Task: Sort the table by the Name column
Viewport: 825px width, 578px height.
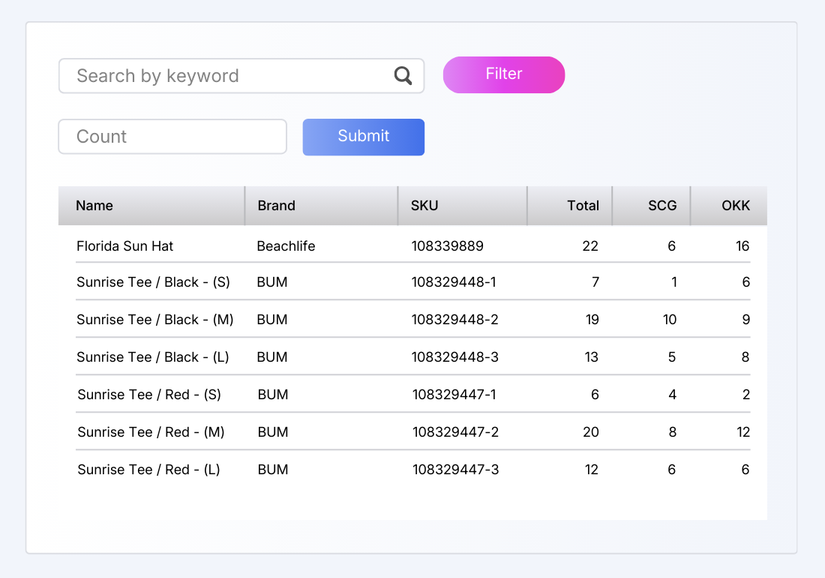Action: click(94, 205)
